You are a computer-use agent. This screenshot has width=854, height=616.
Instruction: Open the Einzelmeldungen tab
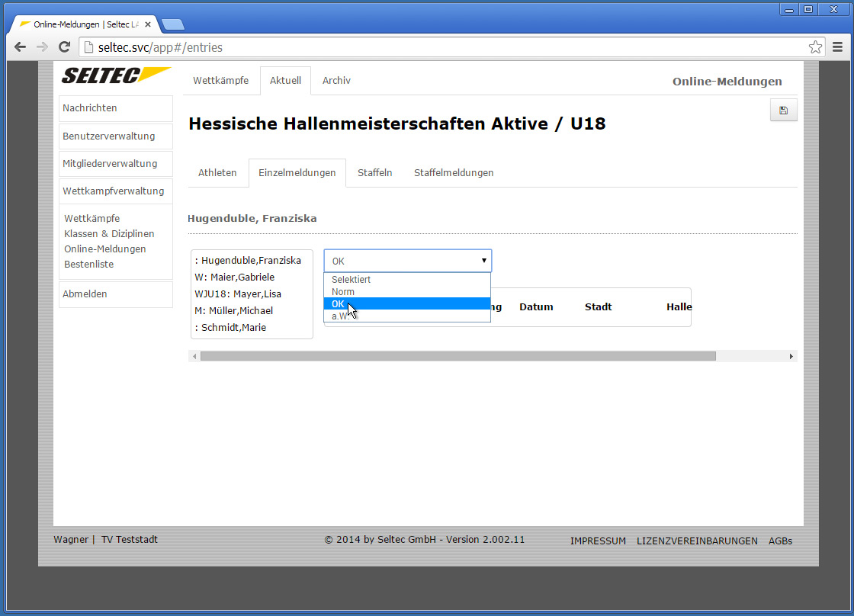(x=297, y=172)
